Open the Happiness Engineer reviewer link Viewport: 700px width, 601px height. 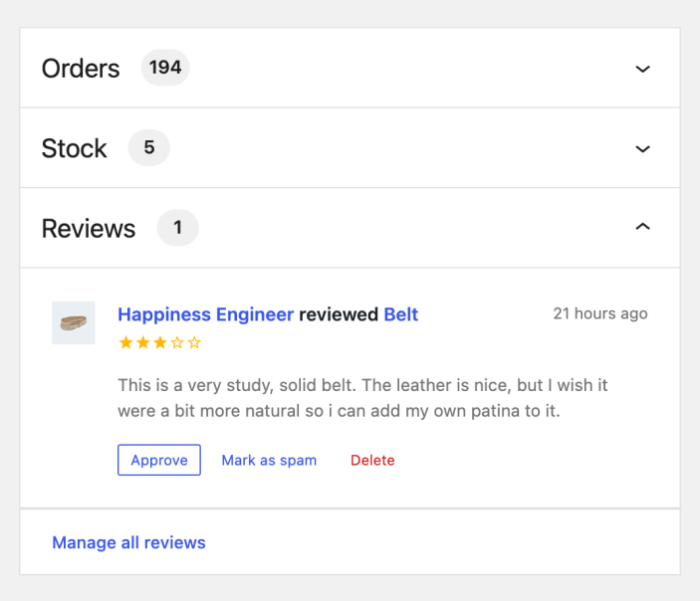(205, 314)
